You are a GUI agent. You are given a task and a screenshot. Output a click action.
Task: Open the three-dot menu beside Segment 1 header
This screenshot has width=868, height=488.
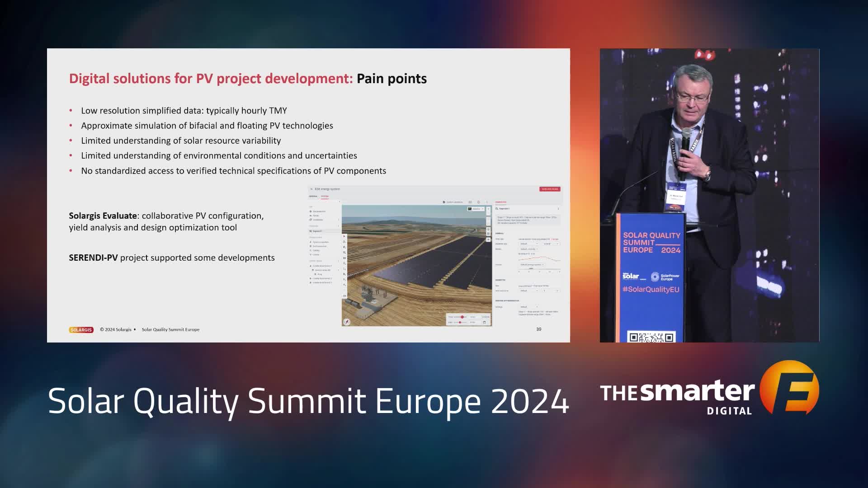click(558, 209)
